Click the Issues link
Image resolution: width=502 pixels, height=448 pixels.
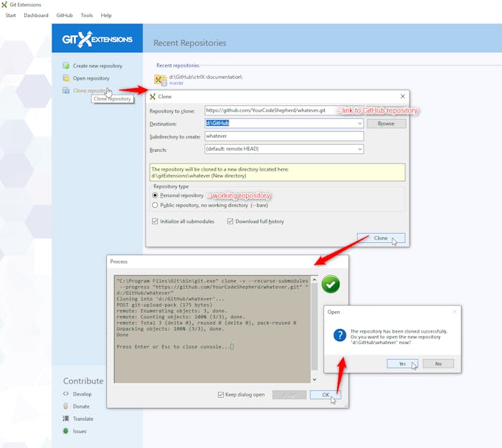click(x=80, y=431)
